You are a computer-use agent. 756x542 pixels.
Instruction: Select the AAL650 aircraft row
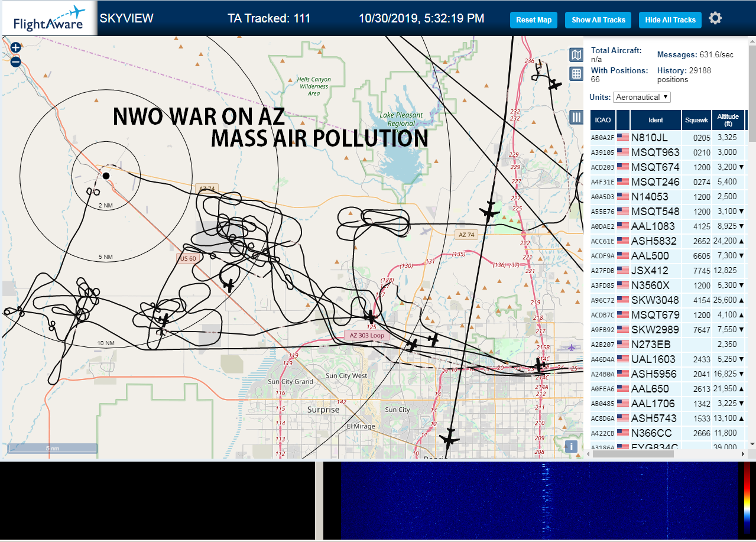668,388
